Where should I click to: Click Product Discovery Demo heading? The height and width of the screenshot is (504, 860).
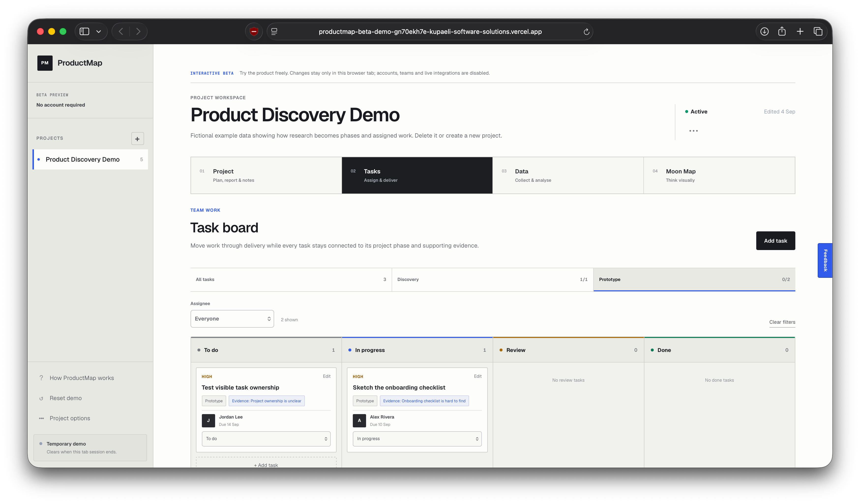pos(295,115)
